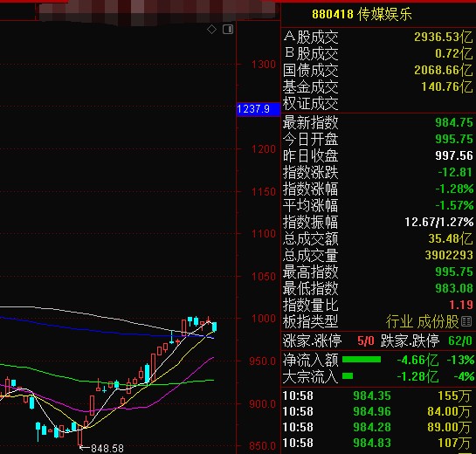476x454 pixels.
Task: Select the B股成交 value 0.72亿
Action: (x=454, y=54)
